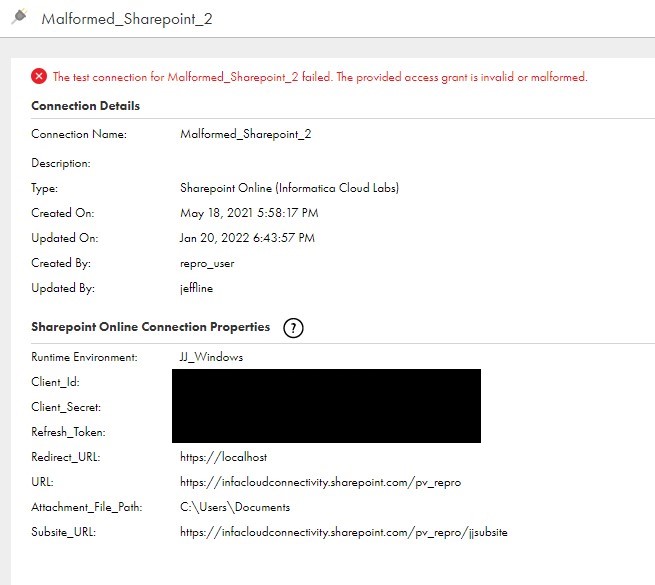The width and height of the screenshot is (655, 585).
Task: Select the May 18, 2021 5:58:17 PM value
Action: click(x=249, y=213)
